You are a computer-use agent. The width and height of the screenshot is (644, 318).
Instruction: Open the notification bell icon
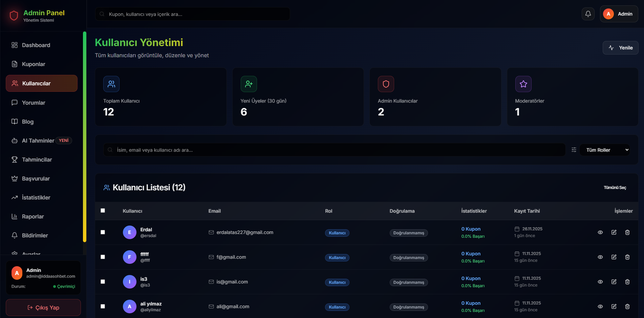pyautogui.click(x=588, y=14)
